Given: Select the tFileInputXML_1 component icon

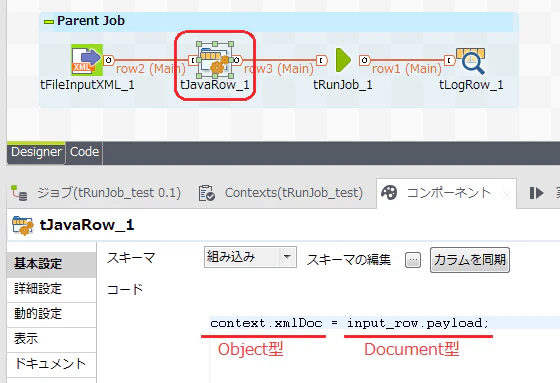Looking at the screenshot, I should (87, 60).
